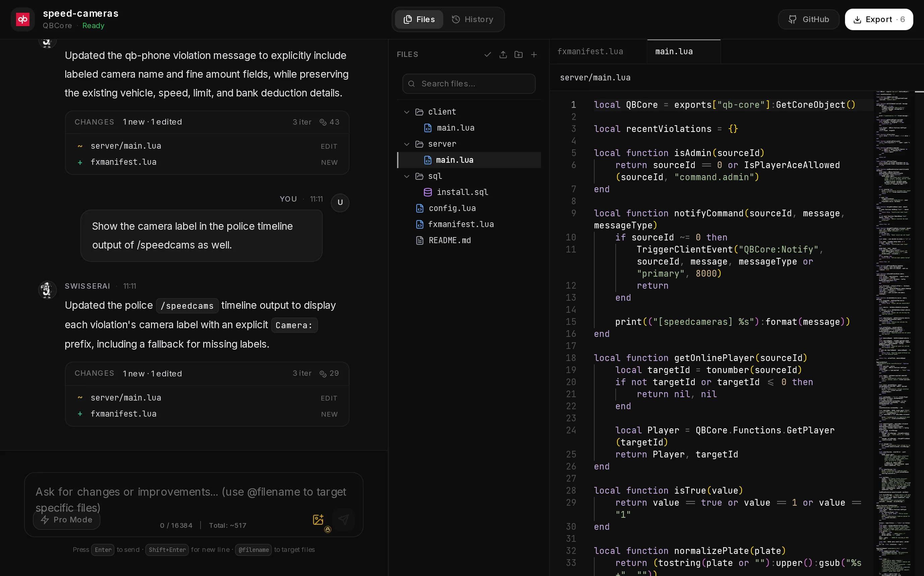Click the fxmanifest.lua file icon in tree
Image resolution: width=924 pixels, height=576 pixels.
tap(419, 224)
